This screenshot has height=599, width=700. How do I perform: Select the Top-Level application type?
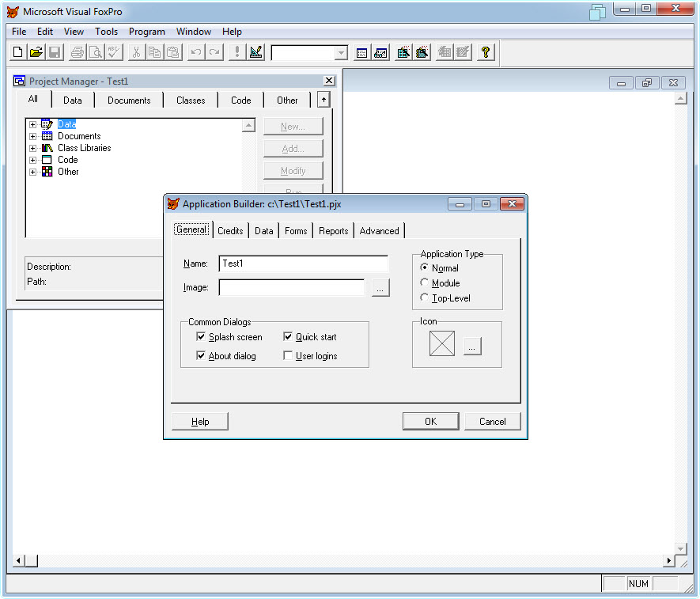coord(425,298)
